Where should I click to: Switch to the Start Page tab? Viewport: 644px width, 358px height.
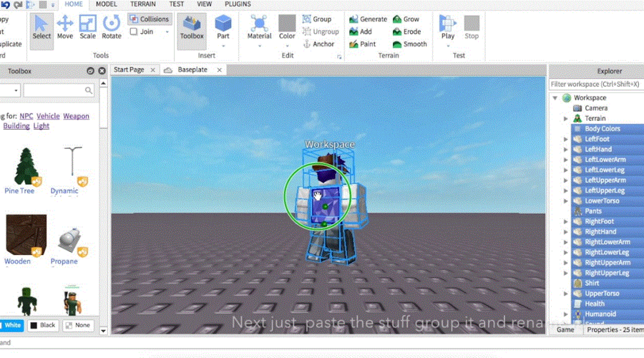click(129, 69)
